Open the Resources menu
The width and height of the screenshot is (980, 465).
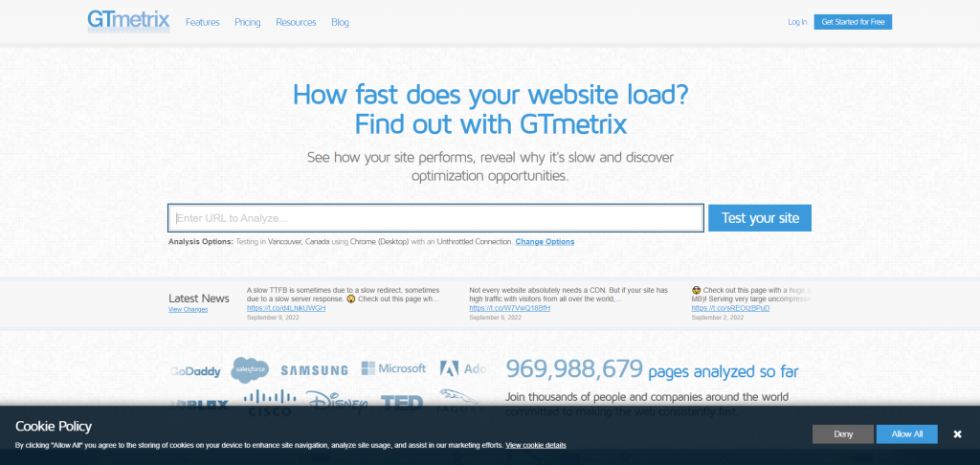[297, 23]
